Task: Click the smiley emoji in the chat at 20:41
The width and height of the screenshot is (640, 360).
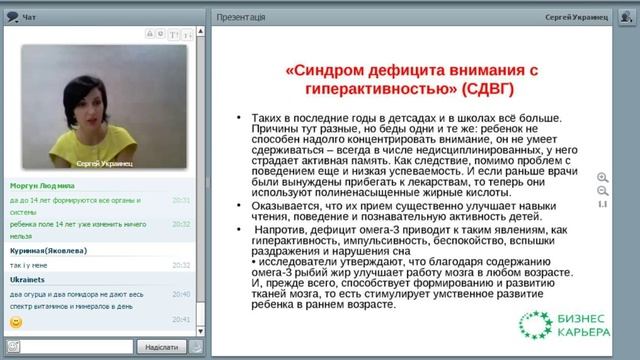Action: (16, 322)
